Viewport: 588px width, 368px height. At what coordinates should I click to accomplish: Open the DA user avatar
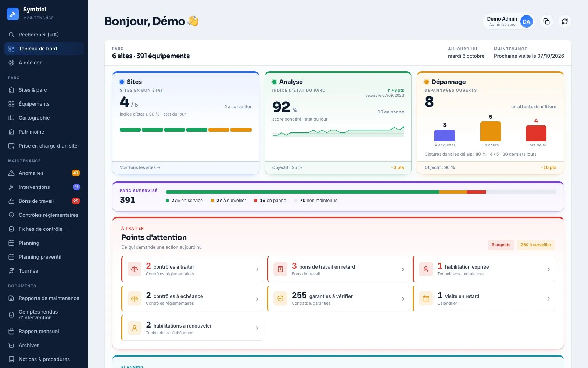tap(526, 21)
